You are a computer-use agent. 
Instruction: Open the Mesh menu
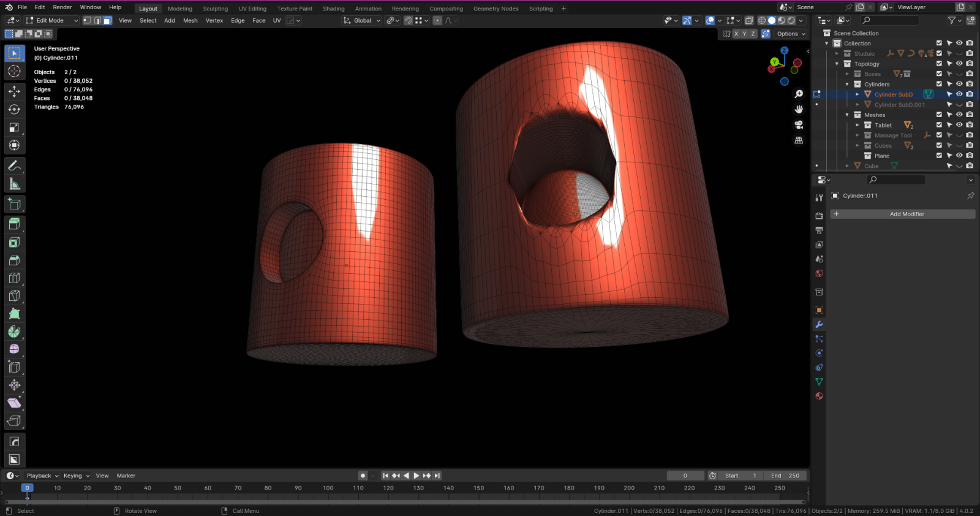click(x=190, y=20)
